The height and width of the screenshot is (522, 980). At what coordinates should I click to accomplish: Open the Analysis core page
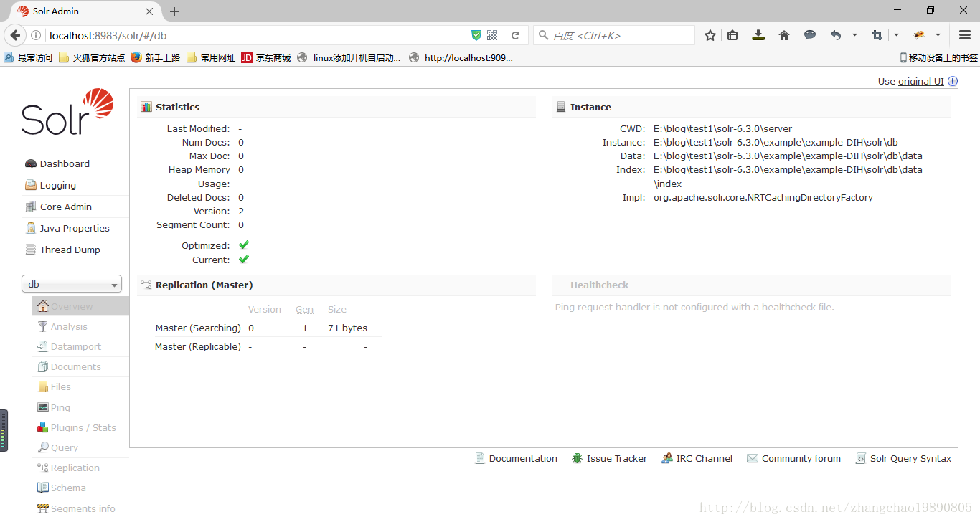(69, 326)
